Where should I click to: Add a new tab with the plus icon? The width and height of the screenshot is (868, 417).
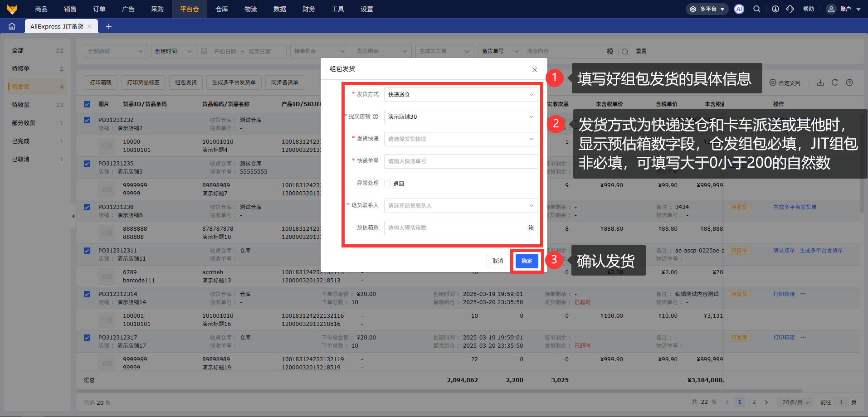tap(109, 26)
